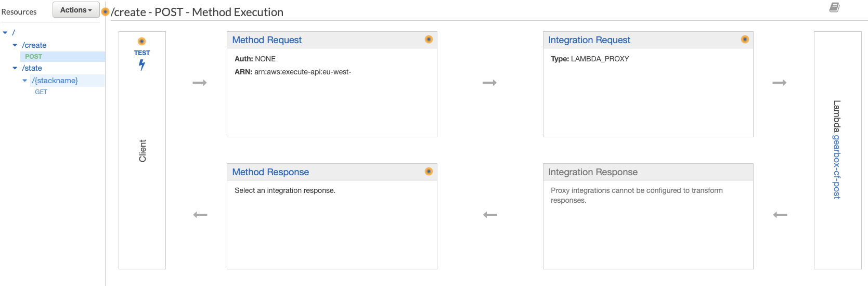Collapse the /create resource node

point(15,45)
